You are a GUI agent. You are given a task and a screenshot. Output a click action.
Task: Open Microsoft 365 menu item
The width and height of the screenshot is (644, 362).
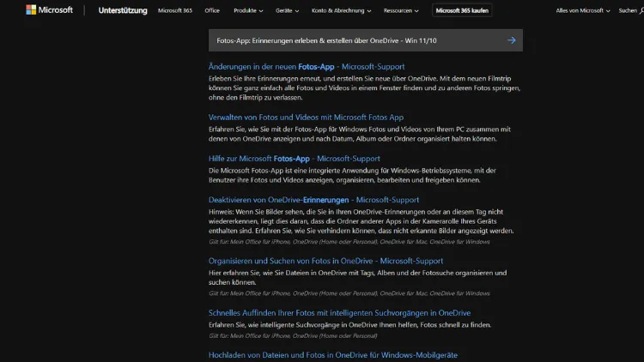click(x=175, y=10)
